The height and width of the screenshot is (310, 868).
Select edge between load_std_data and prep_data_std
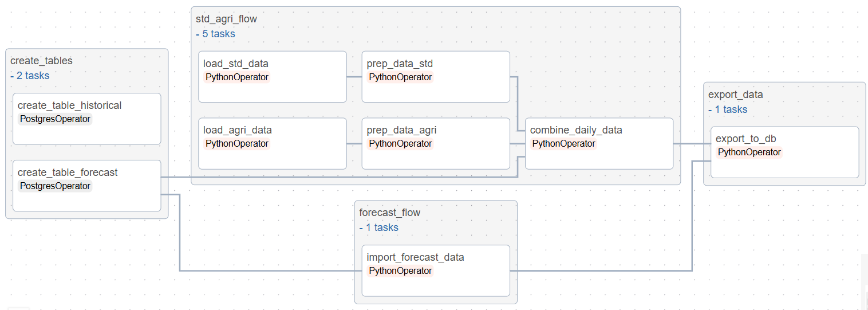point(354,76)
